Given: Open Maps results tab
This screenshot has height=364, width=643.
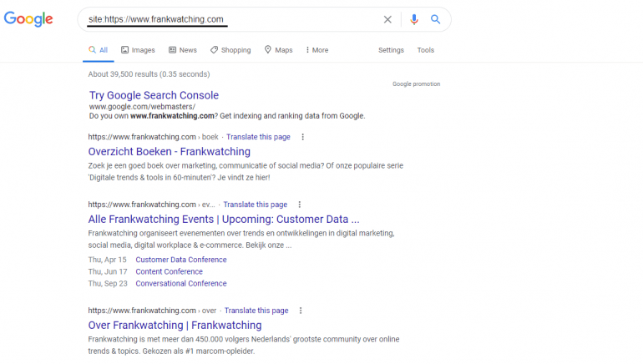Looking at the screenshot, I should coord(278,50).
